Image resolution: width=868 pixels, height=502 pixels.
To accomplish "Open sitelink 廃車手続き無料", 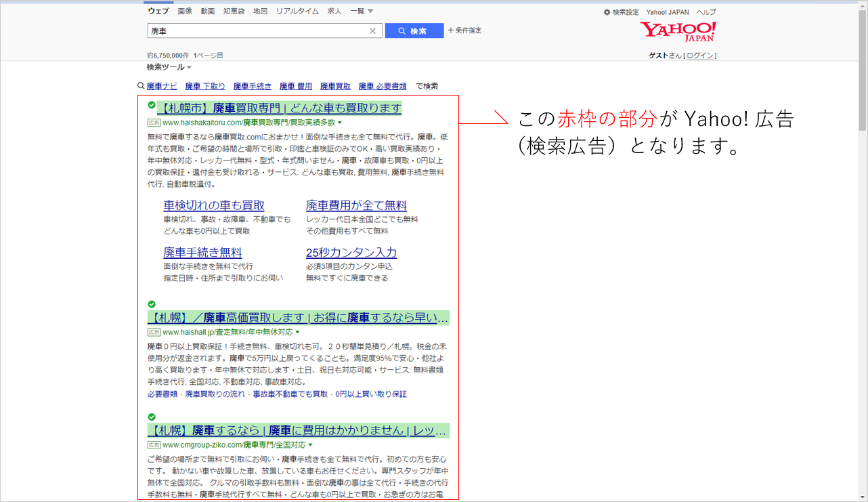I will click(202, 253).
